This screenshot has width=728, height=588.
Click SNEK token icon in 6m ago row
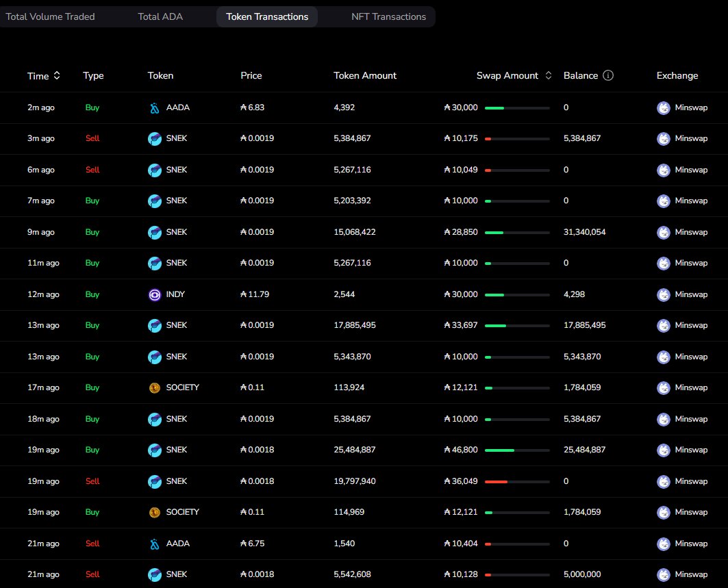tap(155, 170)
